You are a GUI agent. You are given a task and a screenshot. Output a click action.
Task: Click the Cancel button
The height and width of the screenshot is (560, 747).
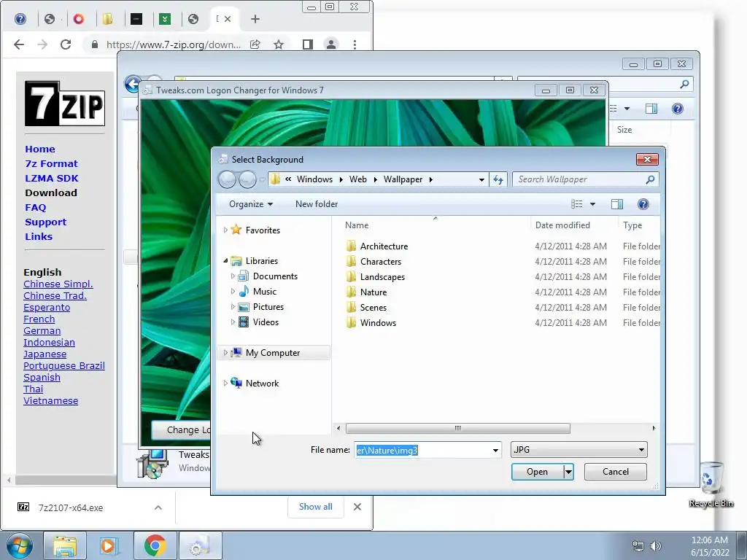[x=616, y=472]
